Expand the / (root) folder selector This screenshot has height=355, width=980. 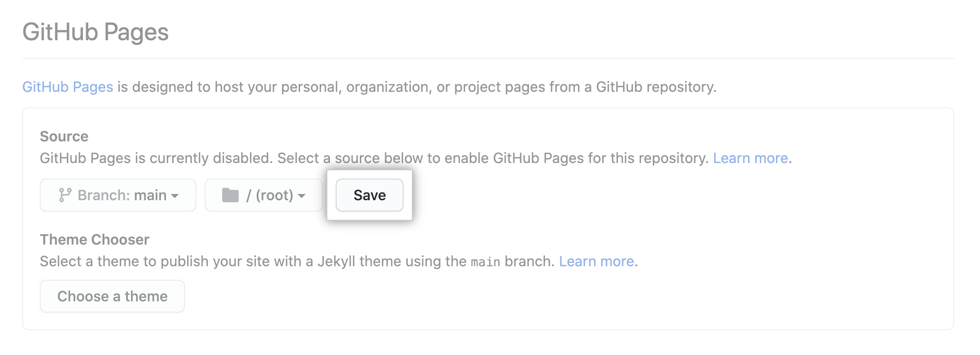pos(263,195)
